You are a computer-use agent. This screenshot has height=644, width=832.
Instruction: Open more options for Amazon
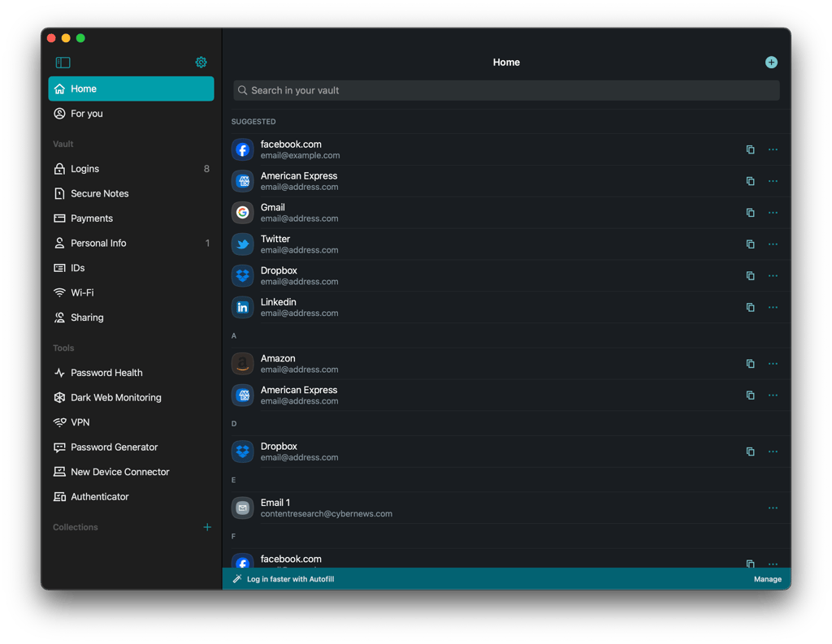tap(773, 363)
